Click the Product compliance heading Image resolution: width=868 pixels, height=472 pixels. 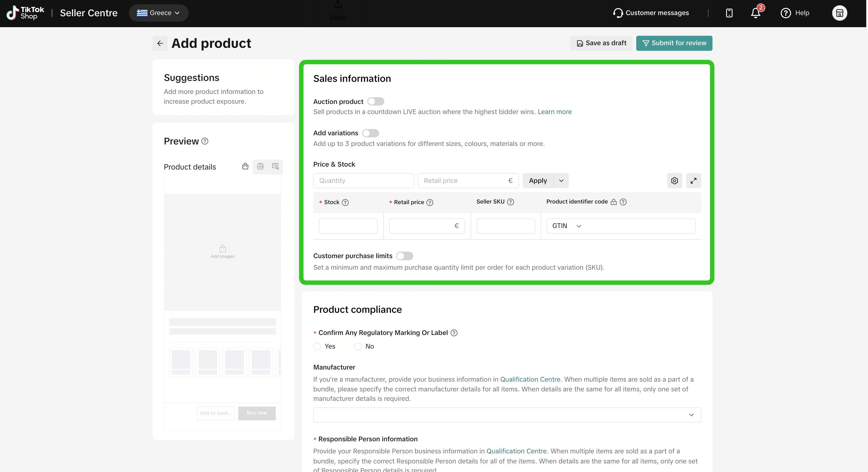tap(357, 310)
